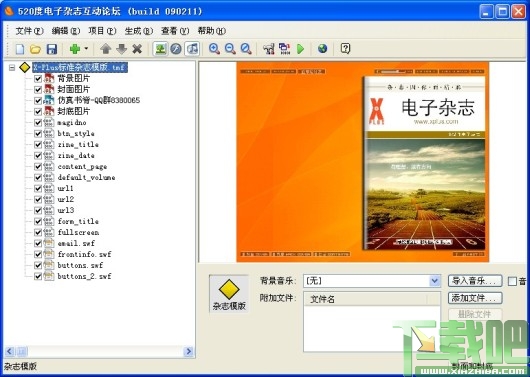Toggle the buttons.swf checkbox
Viewport: 530px width, 377px height.
tap(38, 265)
